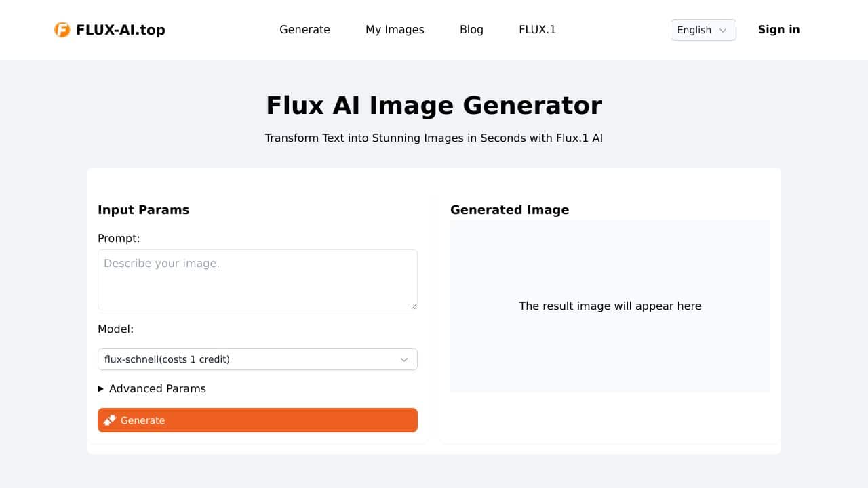This screenshot has width=868, height=488.
Task: Click the Input Params heading
Action: (x=144, y=210)
